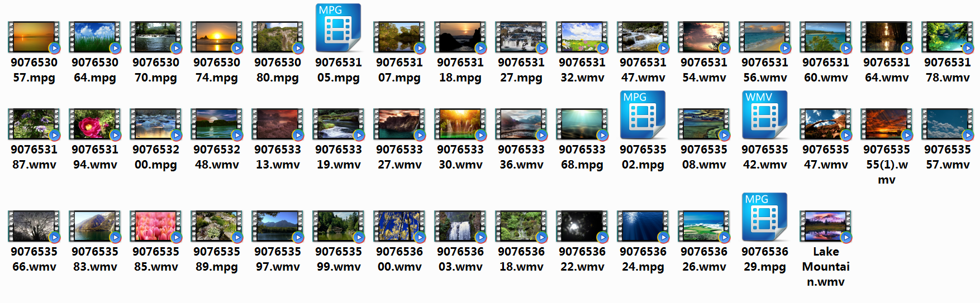Select the 907653618.wmv mossy stream video
The height and width of the screenshot is (303, 980).
click(x=521, y=226)
